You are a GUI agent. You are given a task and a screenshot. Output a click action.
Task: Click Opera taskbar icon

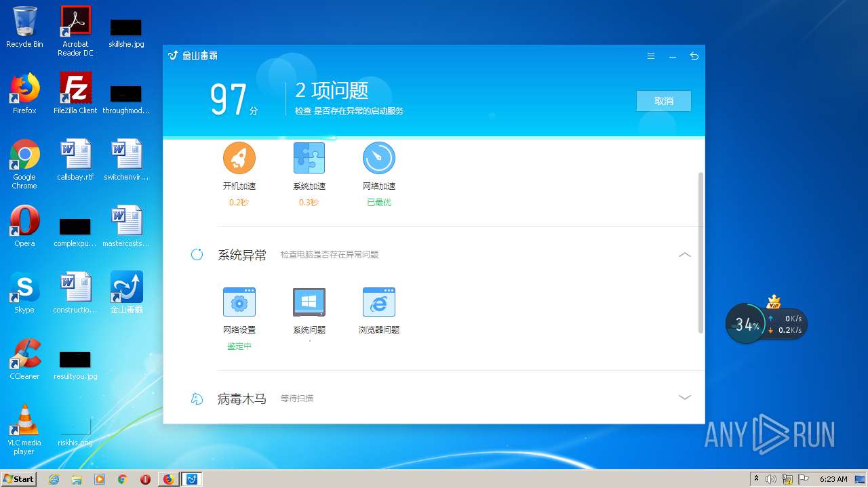[x=145, y=479]
